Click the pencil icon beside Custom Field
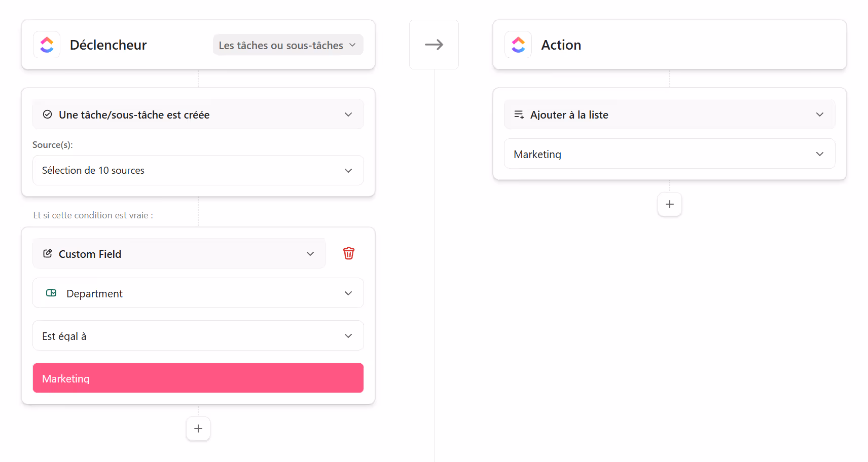 [48, 253]
